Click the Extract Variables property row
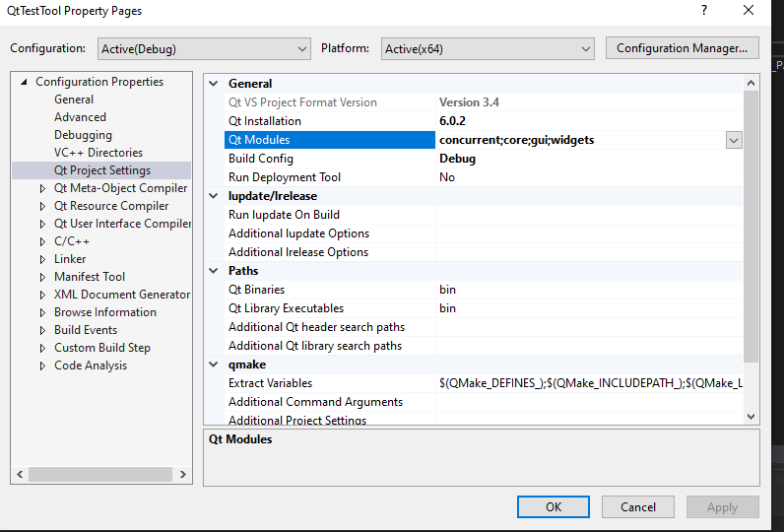The width and height of the screenshot is (784, 532). [x=484, y=383]
